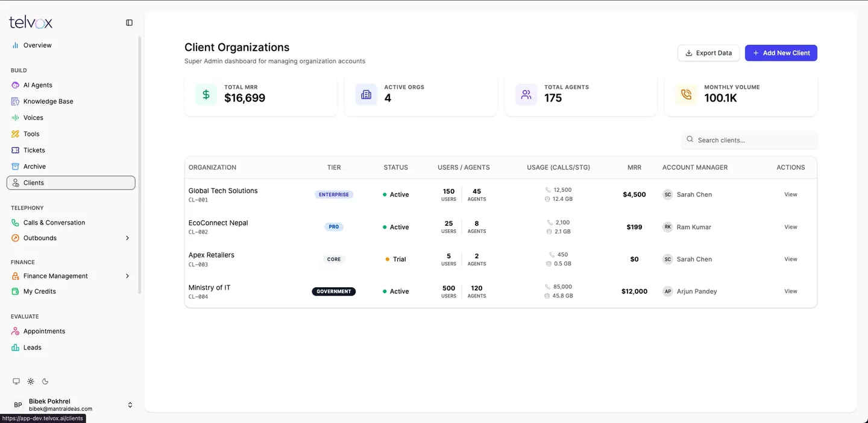Click Add New Client button
This screenshot has width=868, height=423.
[781, 53]
